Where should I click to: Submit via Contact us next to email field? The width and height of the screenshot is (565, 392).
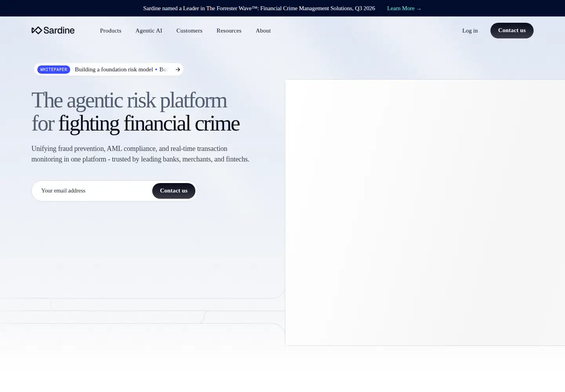174,191
